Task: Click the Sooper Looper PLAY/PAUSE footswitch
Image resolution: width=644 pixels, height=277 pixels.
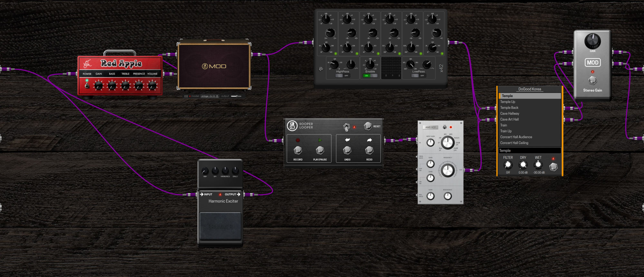Action: pyautogui.click(x=320, y=150)
